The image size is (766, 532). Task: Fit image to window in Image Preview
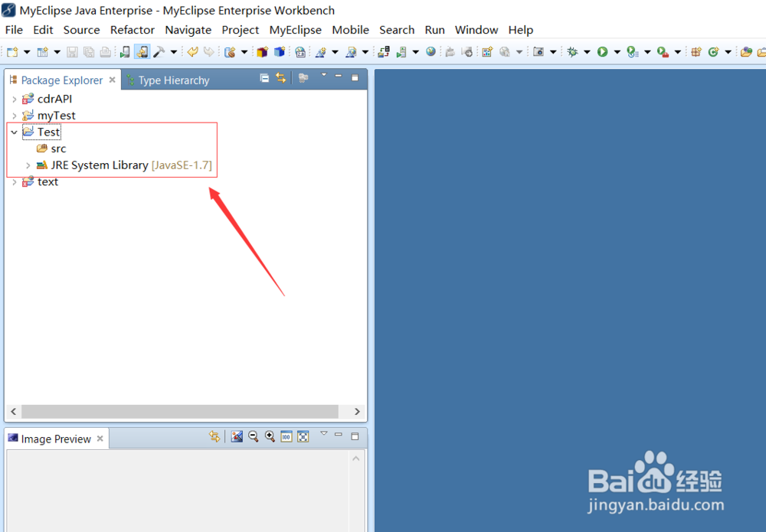[x=303, y=436]
